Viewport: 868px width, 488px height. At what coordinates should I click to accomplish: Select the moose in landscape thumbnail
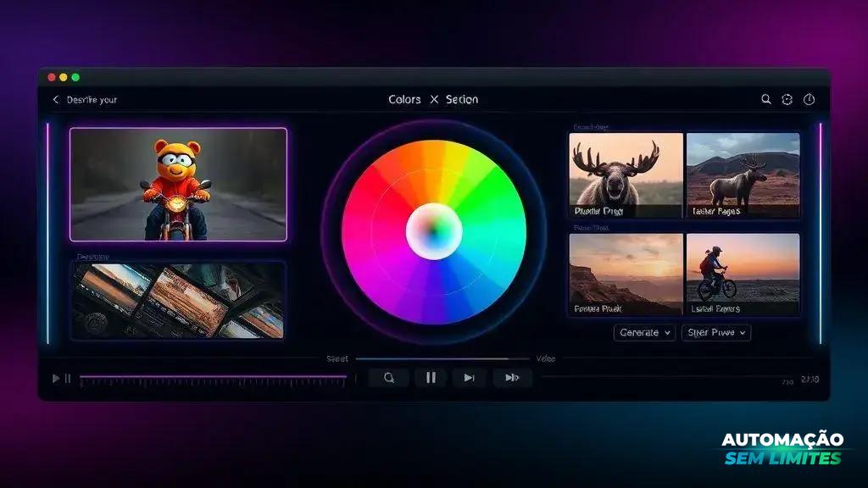[x=743, y=175]
